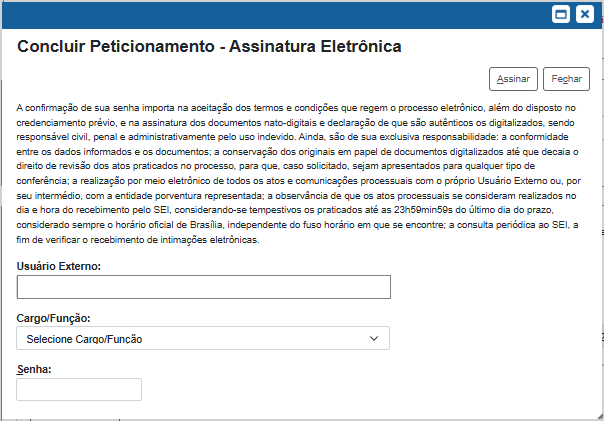Click the Concluir Peticionamento heading
The height and width of the screenshot is (421, 604).
point(209,46)
